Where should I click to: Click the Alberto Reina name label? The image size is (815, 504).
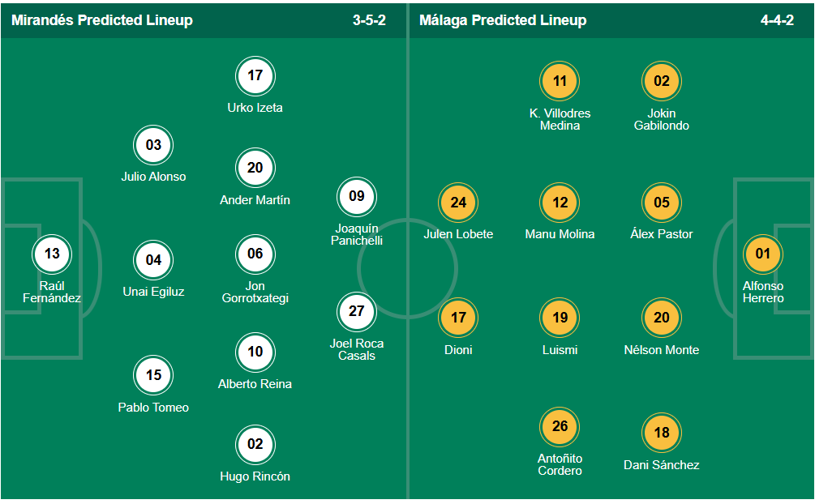pos(255,384)
